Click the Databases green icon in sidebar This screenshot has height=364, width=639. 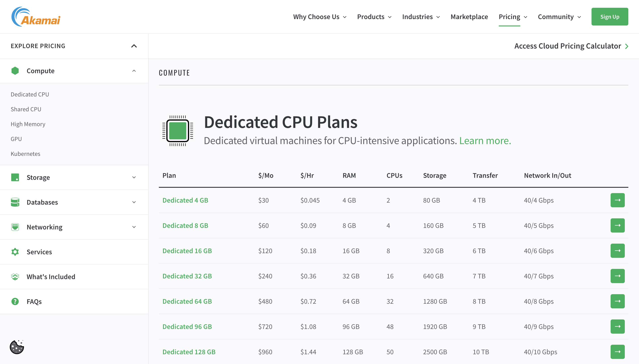(15, 202)
